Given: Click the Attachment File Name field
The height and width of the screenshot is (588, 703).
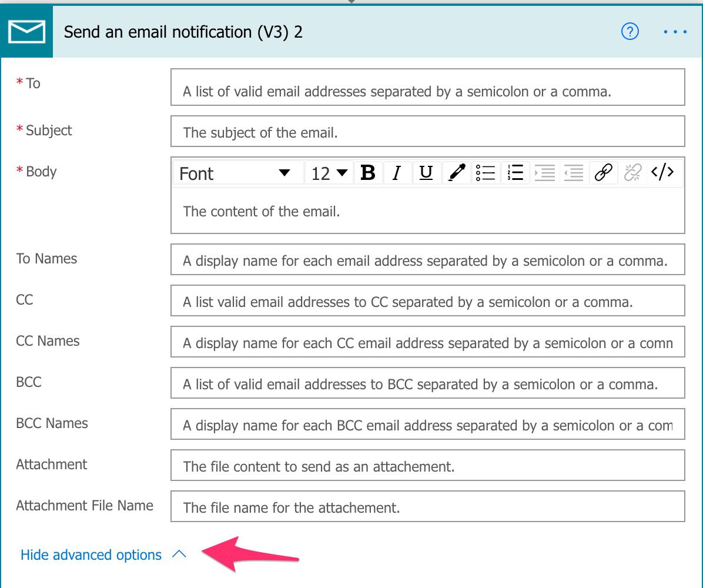Looking at the screenshot, I should [x=427, y=507].
